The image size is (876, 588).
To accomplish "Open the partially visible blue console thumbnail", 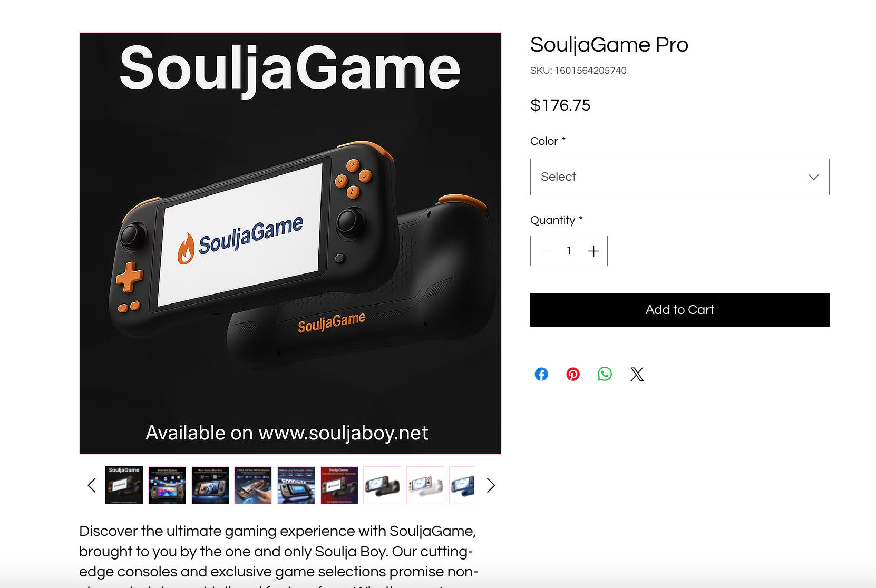I will [x=463, y=485].
